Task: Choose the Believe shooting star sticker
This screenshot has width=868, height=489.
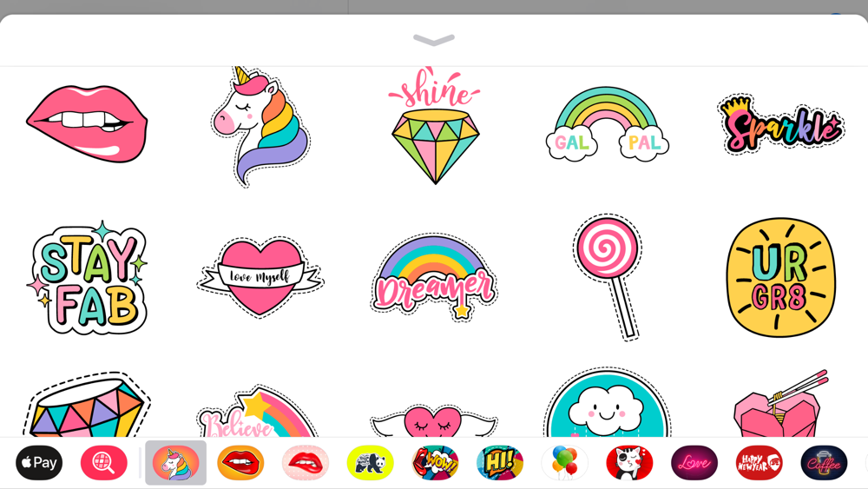Action: (259, 411)
